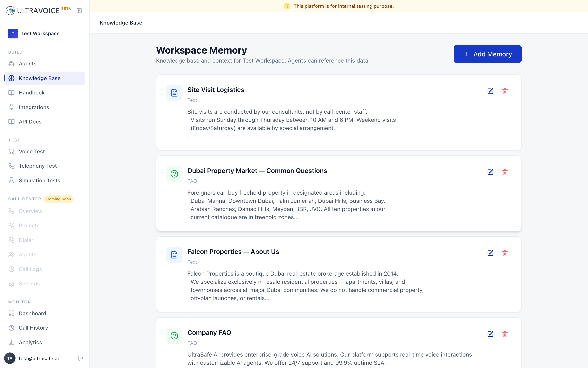Open Call History

[45, 328]
